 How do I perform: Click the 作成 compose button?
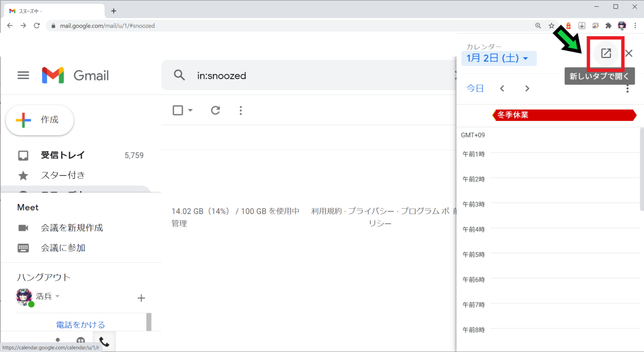[40, 120]
